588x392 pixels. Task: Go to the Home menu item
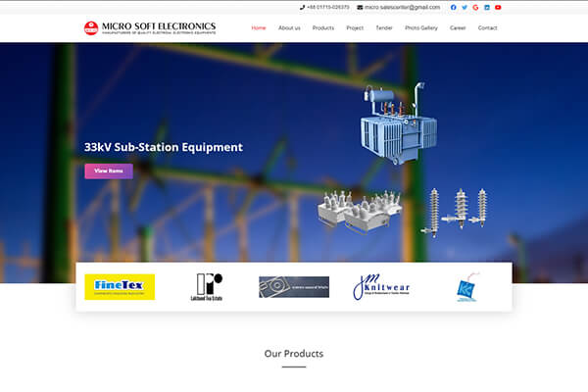[259, 28]
